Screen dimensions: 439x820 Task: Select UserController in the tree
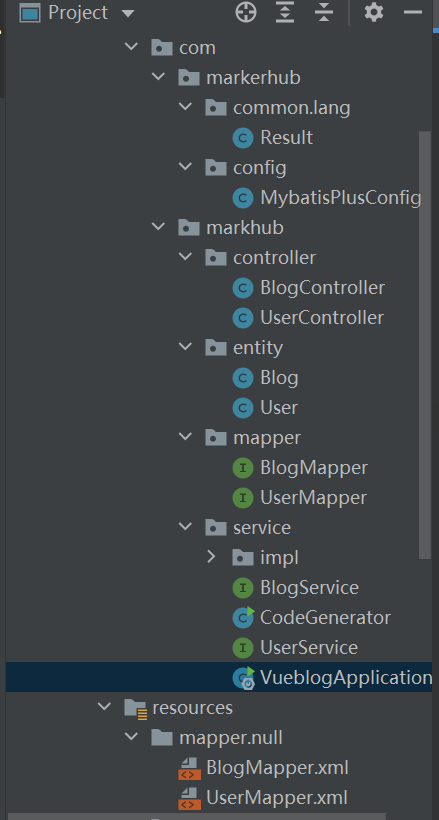(322, 318)
